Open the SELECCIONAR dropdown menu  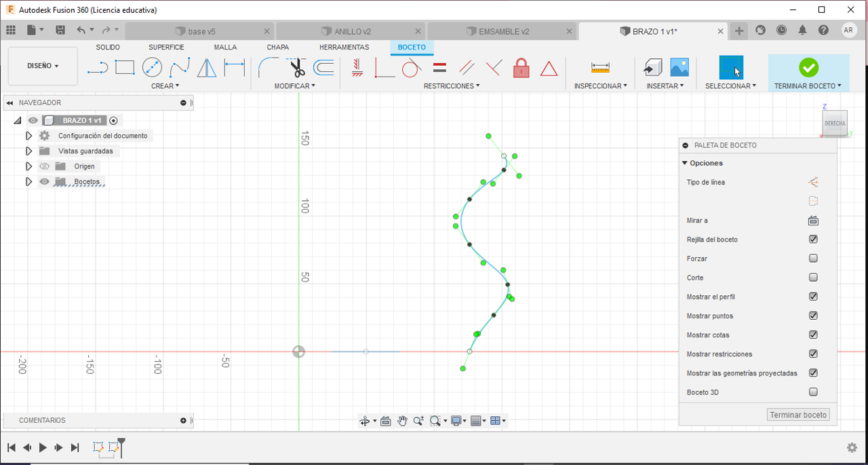click(730, 86)
